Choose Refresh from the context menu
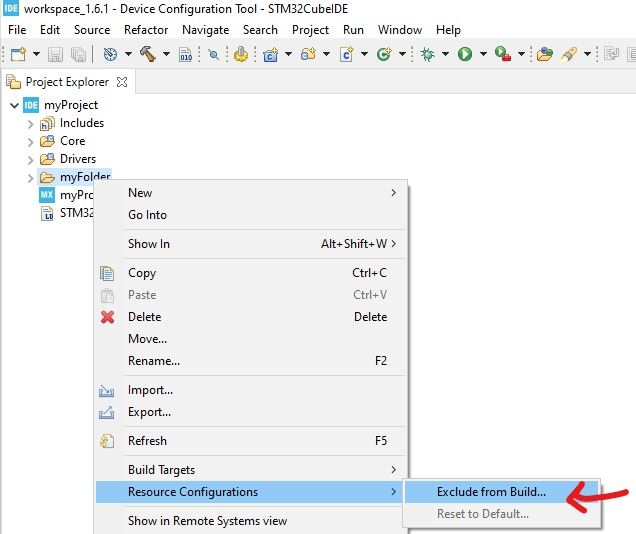 (x=251, y=441)
